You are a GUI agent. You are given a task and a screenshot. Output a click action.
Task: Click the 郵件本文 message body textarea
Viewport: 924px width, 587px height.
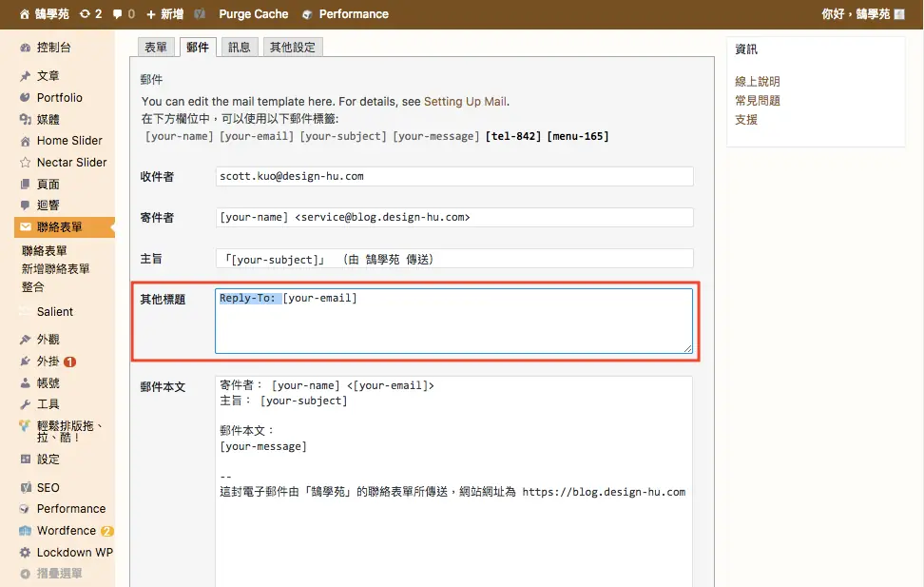coord(453,481)
